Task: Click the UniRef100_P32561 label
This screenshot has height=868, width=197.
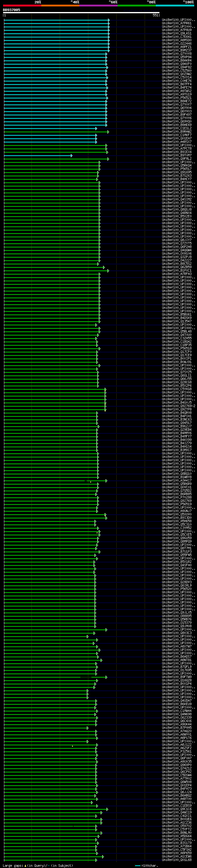Action: click(x=177, y=751)
